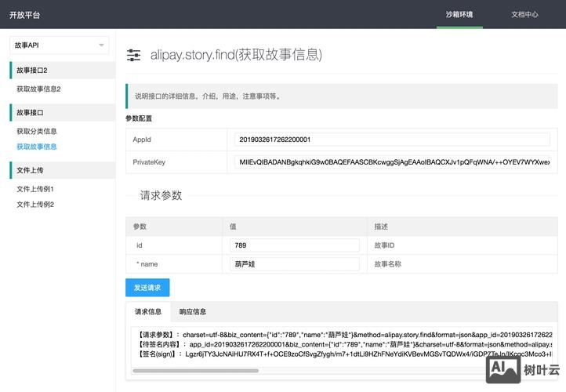Open 文件上传例1 in the sidebar

point(35,189)
